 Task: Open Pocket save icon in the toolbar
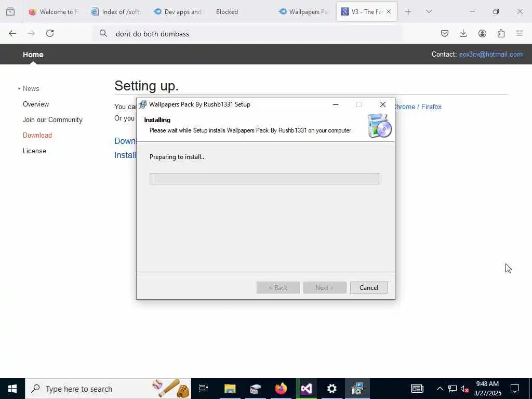click(x=445, y=33)
